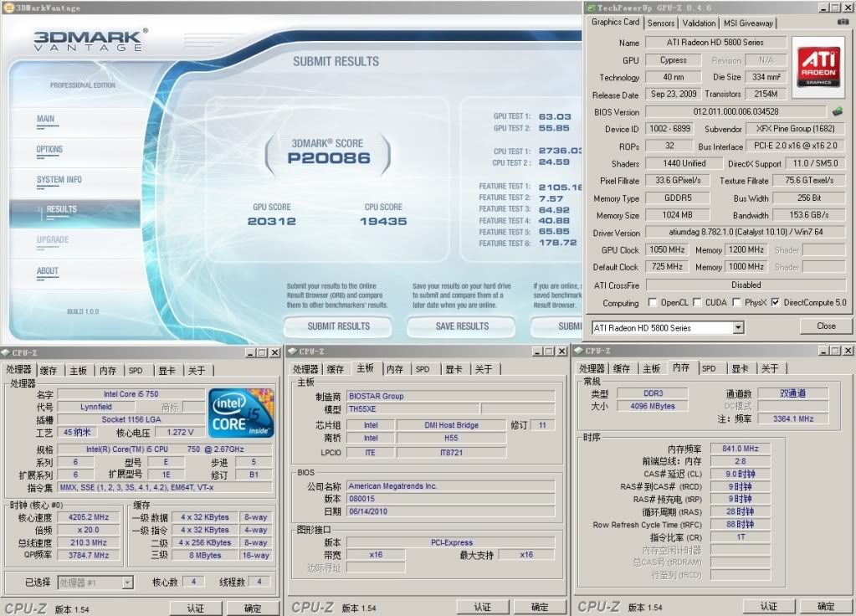The width and height of the screenshot is (856, 616).
Task: Click the BIOS date value 06/14/2010
Action: pyautogui.click(x=451, y=511)
